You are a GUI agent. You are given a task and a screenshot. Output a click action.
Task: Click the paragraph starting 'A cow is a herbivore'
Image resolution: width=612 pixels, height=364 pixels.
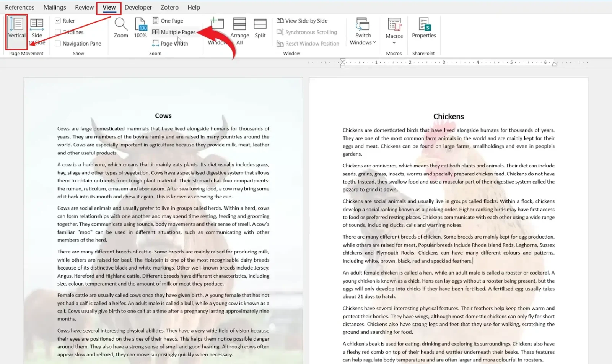163,180
